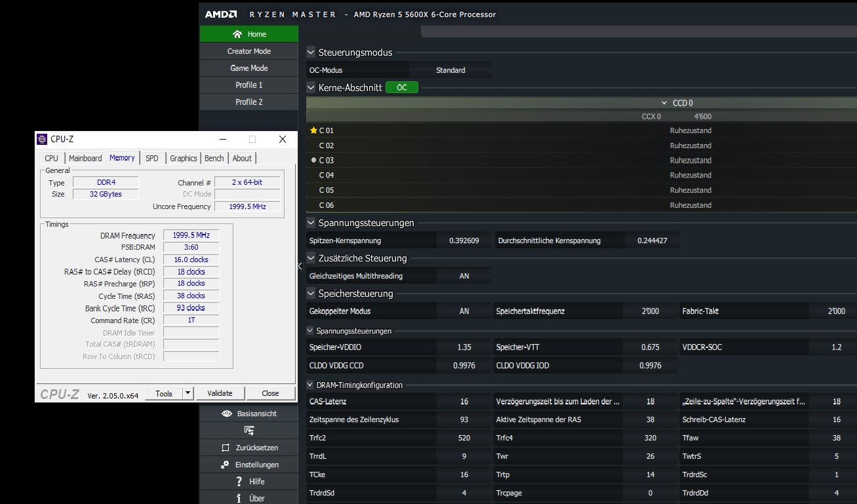
Task: Select the C 05 core row
Action: [582, 190]
